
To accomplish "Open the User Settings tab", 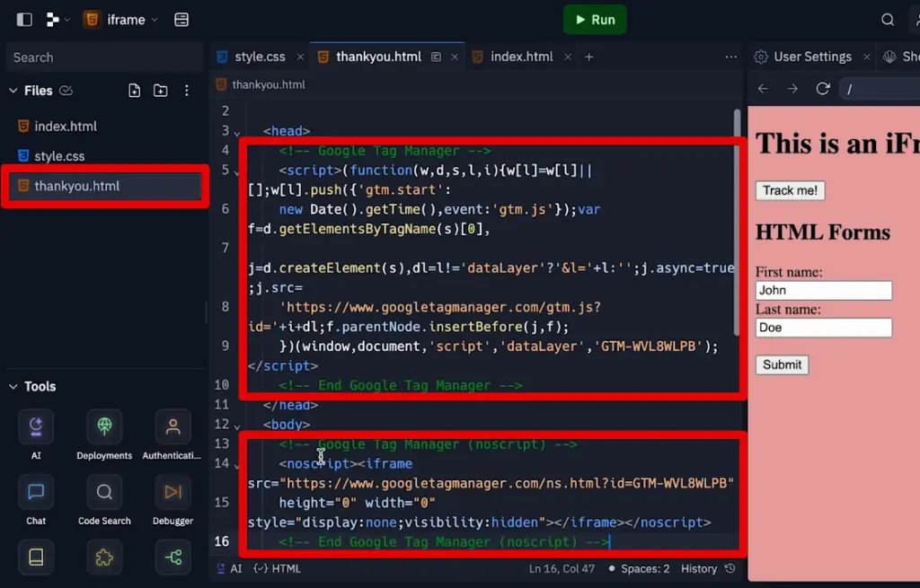I will (x=811, y=56).
